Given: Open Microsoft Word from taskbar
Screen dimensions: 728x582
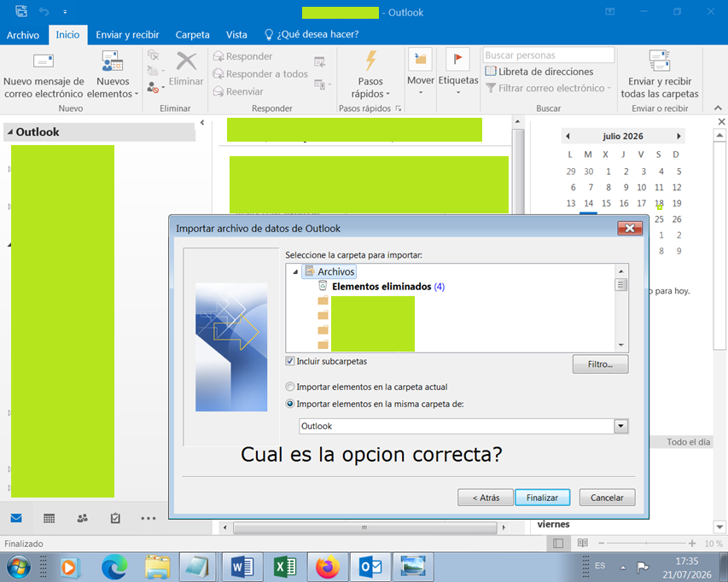Looking at the screenshot, I should tap(242, 567).
